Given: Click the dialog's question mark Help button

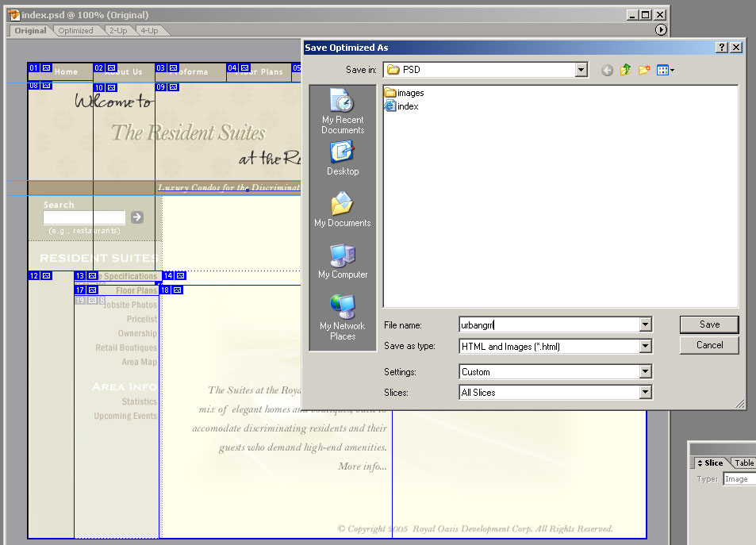Looking at the screenshot, I should click(721, 48).
